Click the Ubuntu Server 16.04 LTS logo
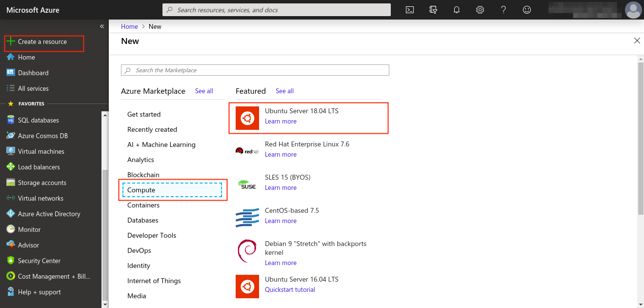This screenshot has width=644, height=308. [247, 287]
